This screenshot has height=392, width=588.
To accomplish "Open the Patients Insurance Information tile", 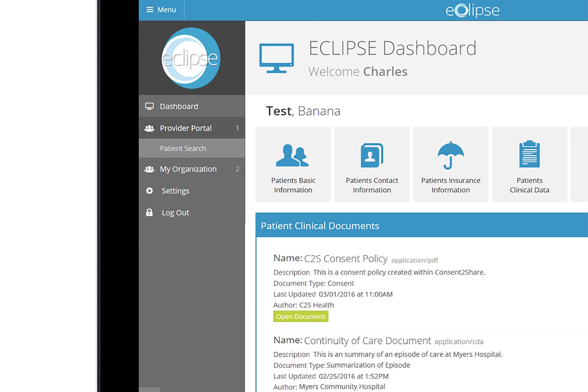I will click(x=451, y=164).
